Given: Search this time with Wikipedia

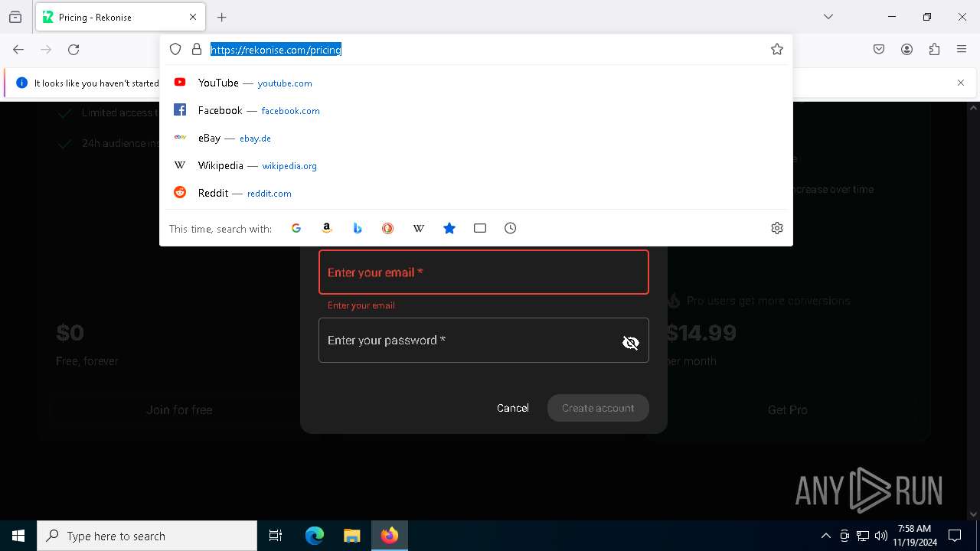Looking at the screenshot, I should click(419, 228).
